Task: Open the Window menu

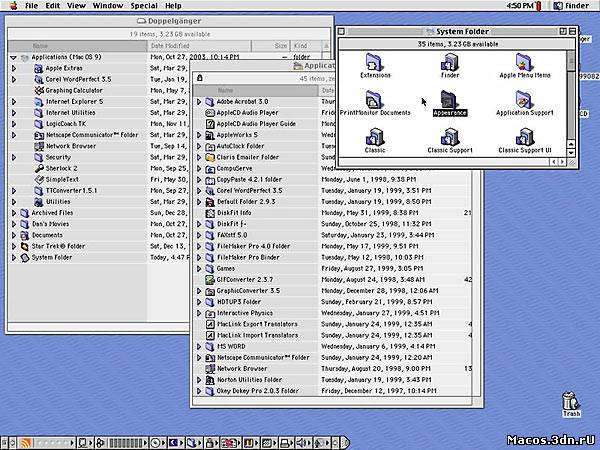Action: 108,6
